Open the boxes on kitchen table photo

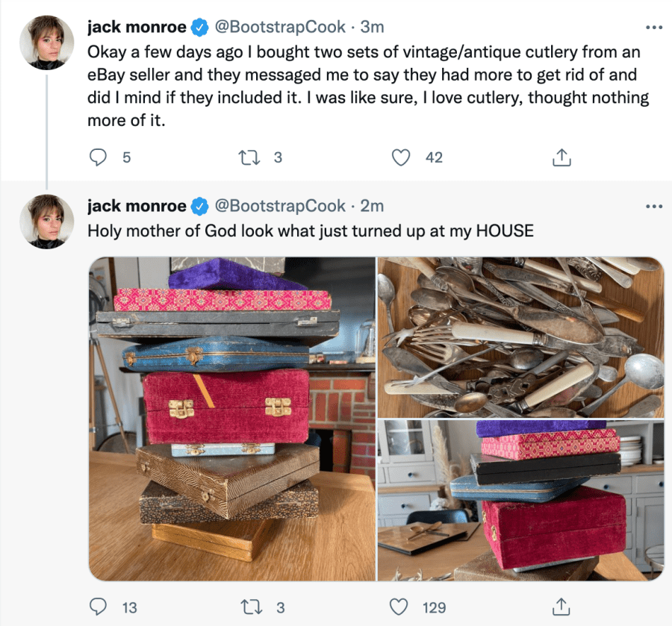520,500
